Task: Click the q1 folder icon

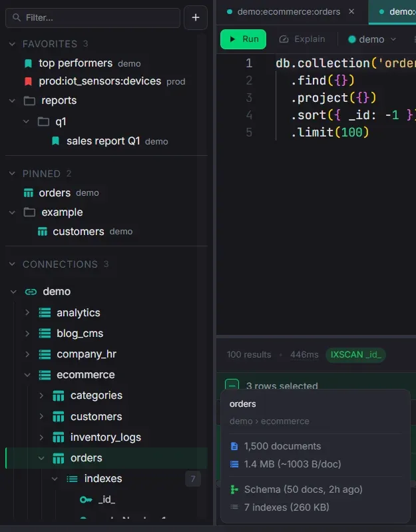Action: pos(43,121)
